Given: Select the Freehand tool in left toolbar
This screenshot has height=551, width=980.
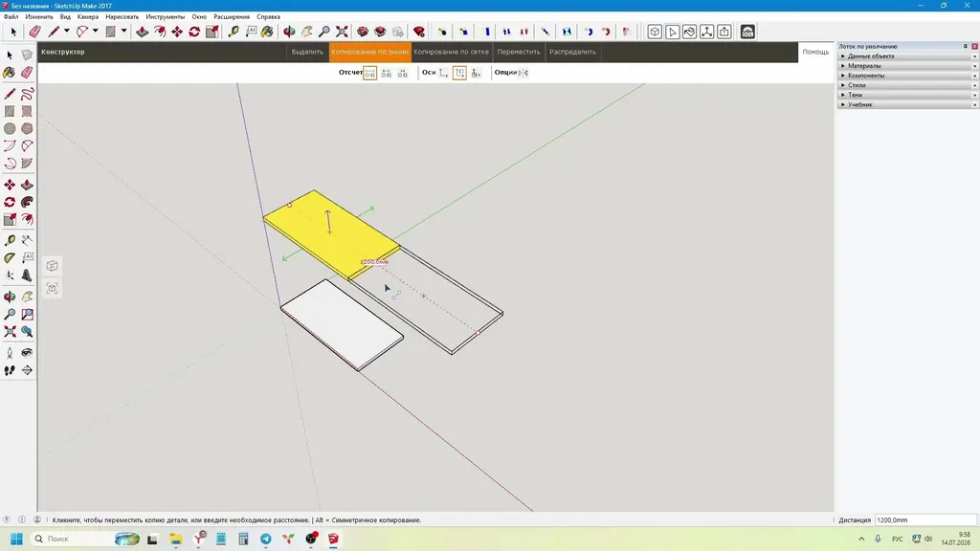Looking at the screenshot, I should click(x=27, y=94).
